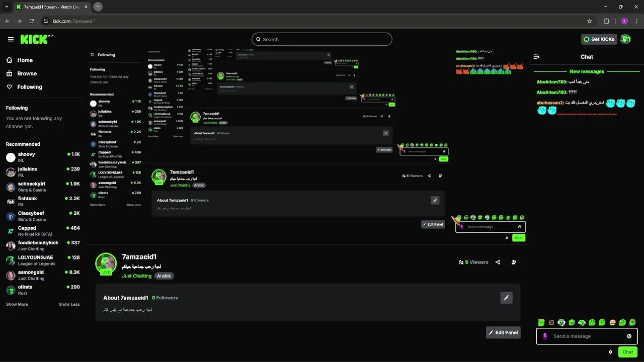
Task: Open a new browser tab
Action: (x=98, y=7)
